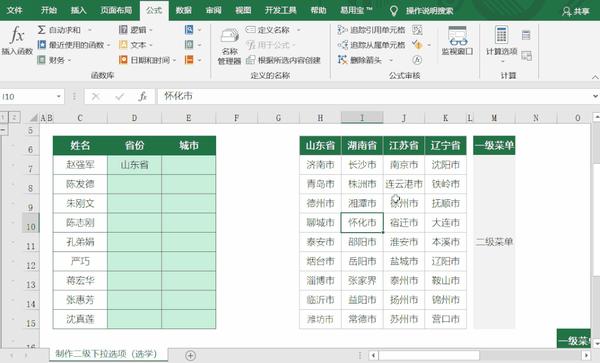Open lookup and reference functions icon
Image resolution: width=600 pixels, height=363 pixels.
click(189, 30)
